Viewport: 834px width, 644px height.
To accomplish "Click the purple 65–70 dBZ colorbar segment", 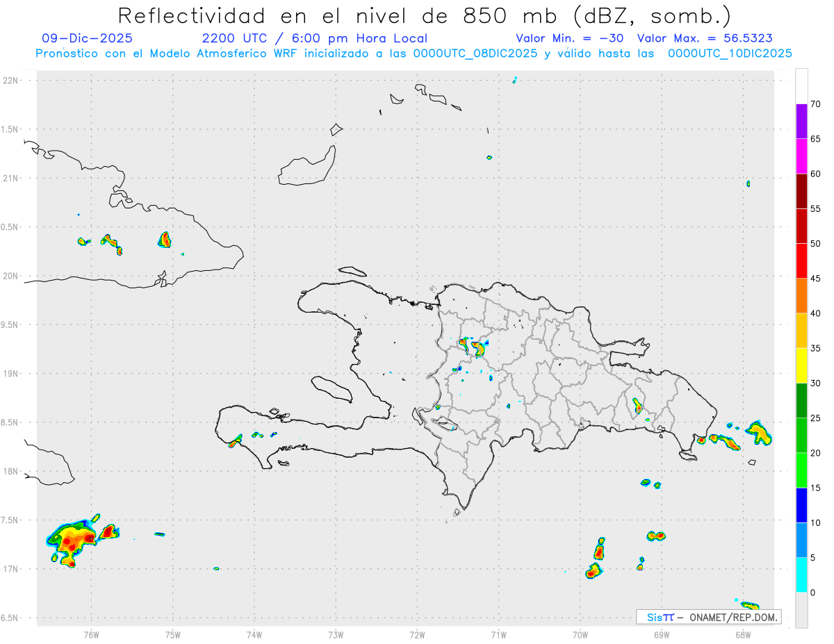I will tap(801, 121).
